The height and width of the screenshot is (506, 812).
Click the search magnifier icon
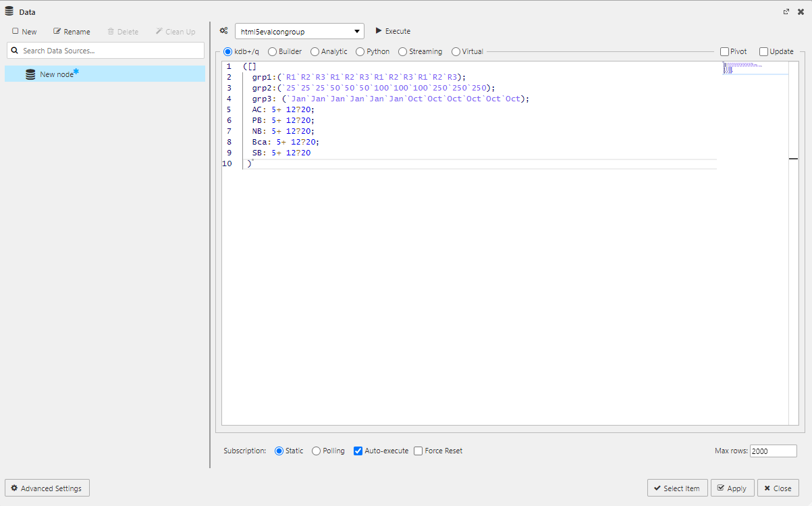(14, 51)
